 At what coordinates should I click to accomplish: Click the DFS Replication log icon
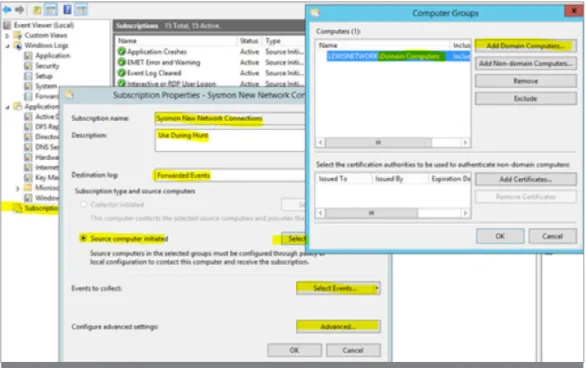(28, 127)
